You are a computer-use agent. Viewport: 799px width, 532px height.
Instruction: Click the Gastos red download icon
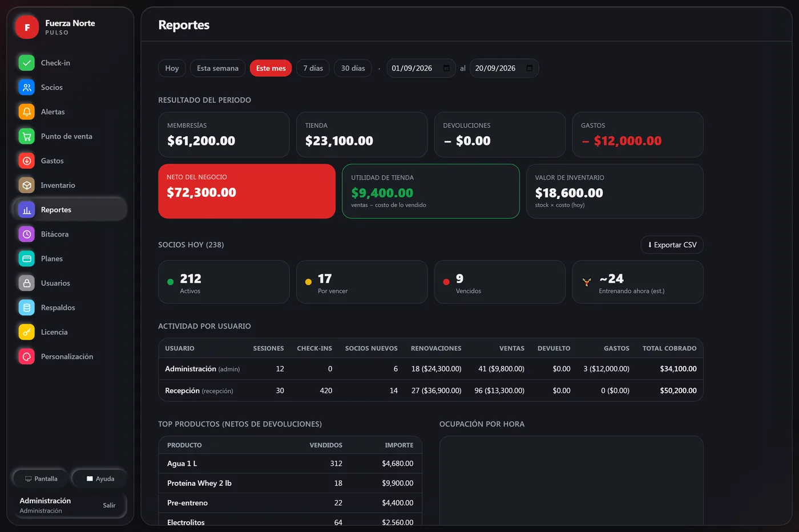coord(27,161)
